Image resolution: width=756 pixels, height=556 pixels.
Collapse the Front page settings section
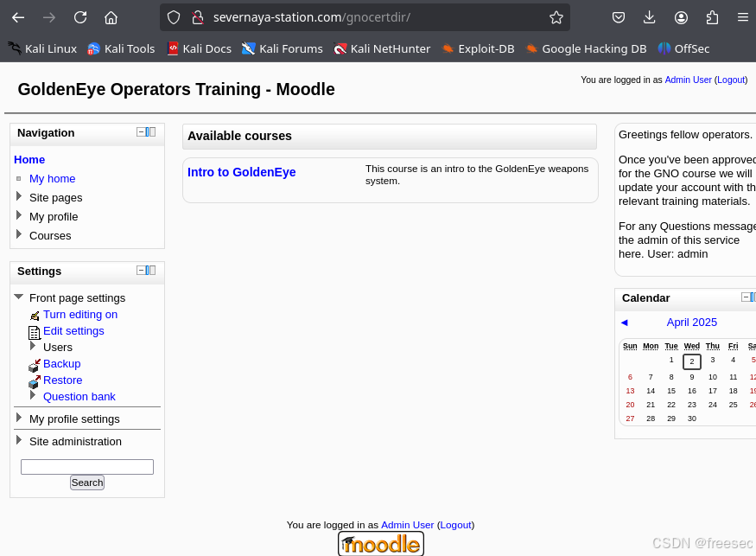19,297
